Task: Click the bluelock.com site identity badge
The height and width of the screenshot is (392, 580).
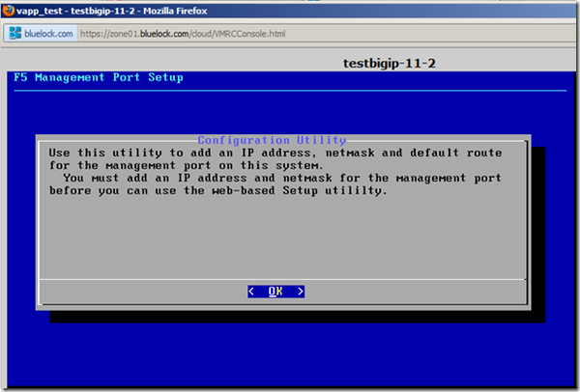Action: (x=41, y=34)
